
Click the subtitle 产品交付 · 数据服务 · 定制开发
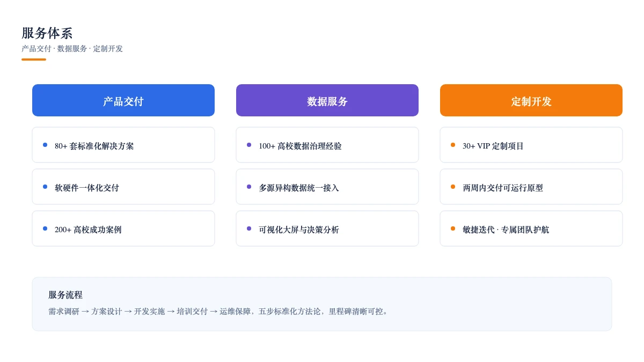click(x=72, y=49)
